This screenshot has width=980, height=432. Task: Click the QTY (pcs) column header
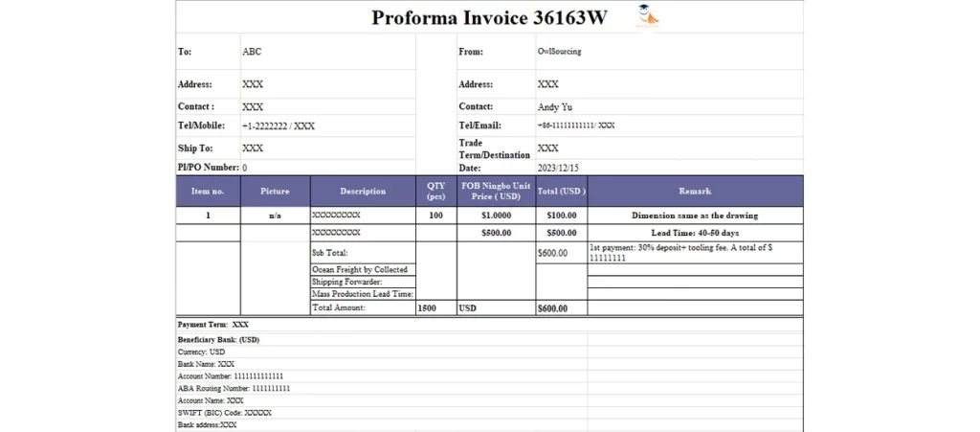436,192
